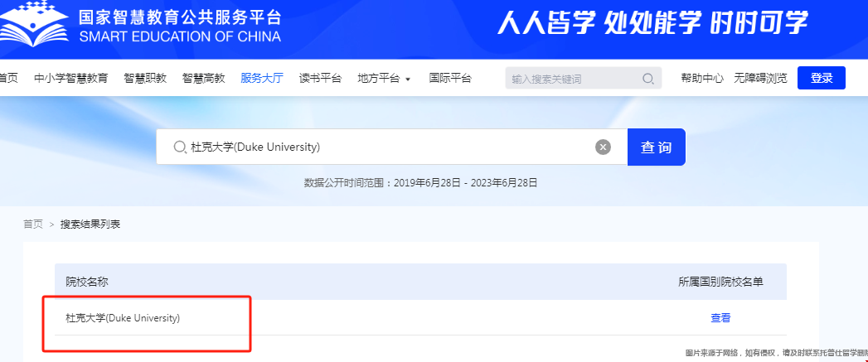Click the magnifier icon in top search box
Viewport: 868px width, 362px height.
point(647,79)
